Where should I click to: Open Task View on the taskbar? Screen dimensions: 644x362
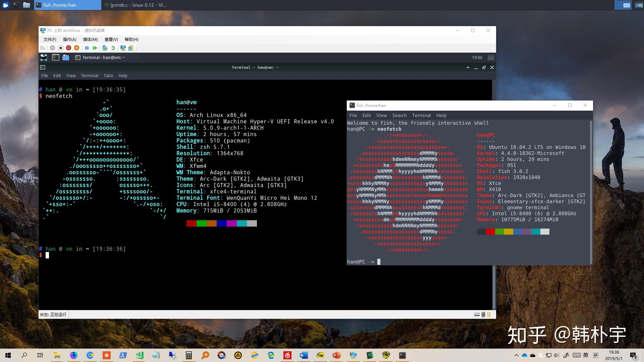coord(40,355)
